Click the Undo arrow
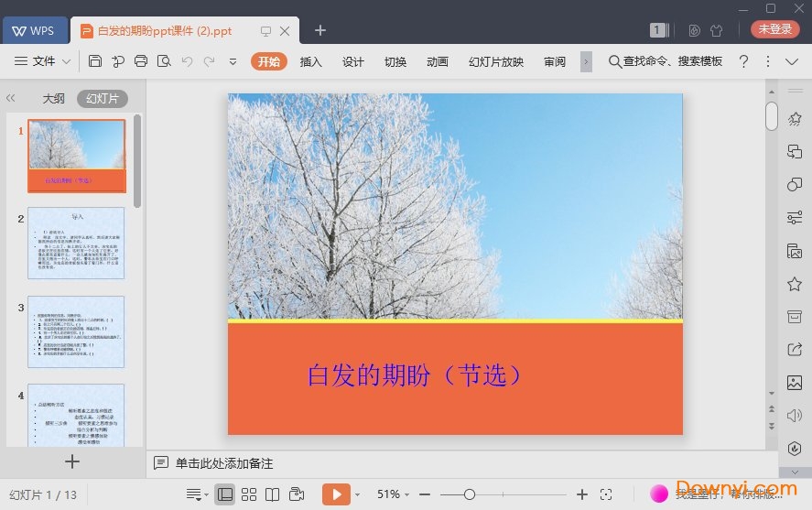This screenshot has width=812, height=510. pos(187,61)
